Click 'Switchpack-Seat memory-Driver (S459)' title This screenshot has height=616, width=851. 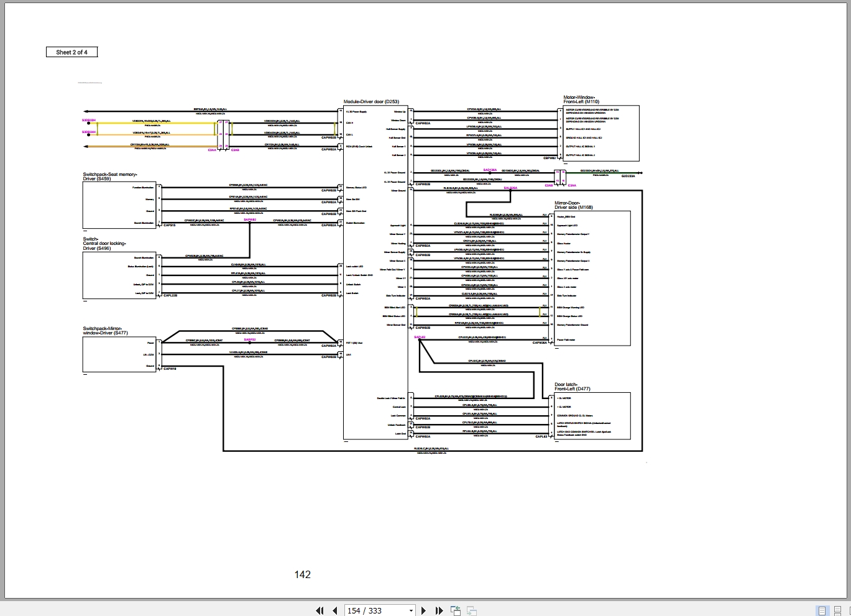click(110, 177)
